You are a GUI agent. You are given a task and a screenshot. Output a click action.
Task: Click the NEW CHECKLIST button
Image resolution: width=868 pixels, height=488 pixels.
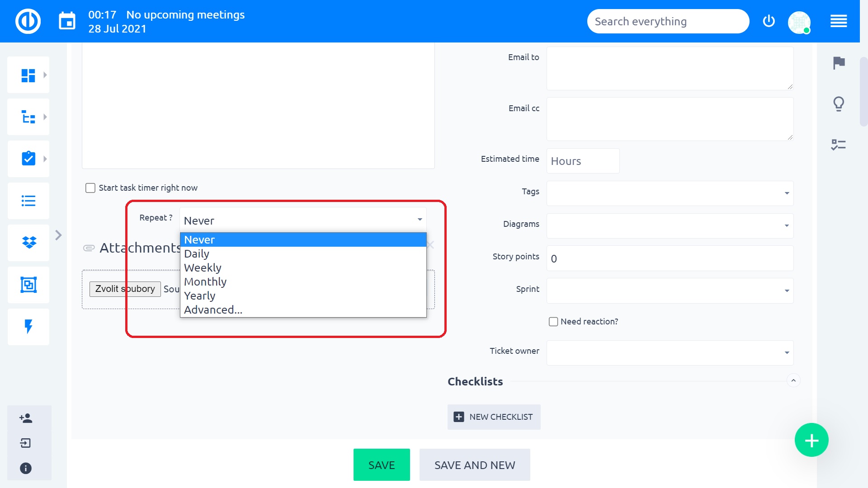(x=494, y=417)
